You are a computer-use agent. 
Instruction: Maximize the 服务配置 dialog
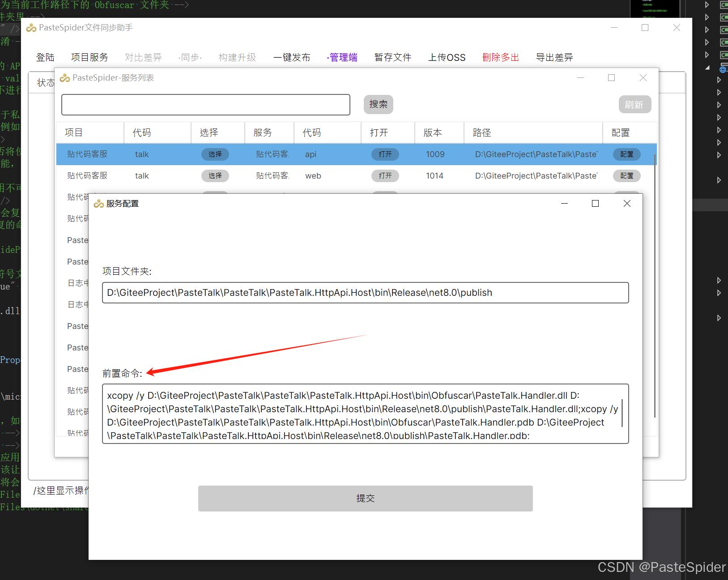(x=595, y=204)
